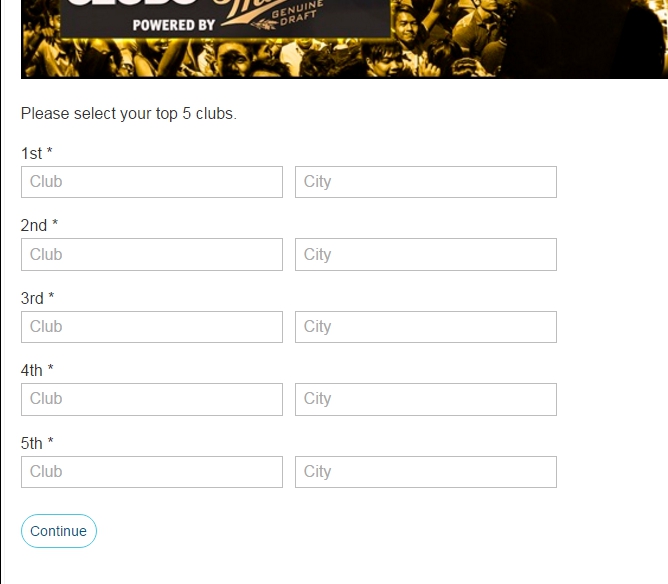Viewport: 668px width, 584px height.
Task: Click the 1st Club input field
Action: (x=152, y=182)
